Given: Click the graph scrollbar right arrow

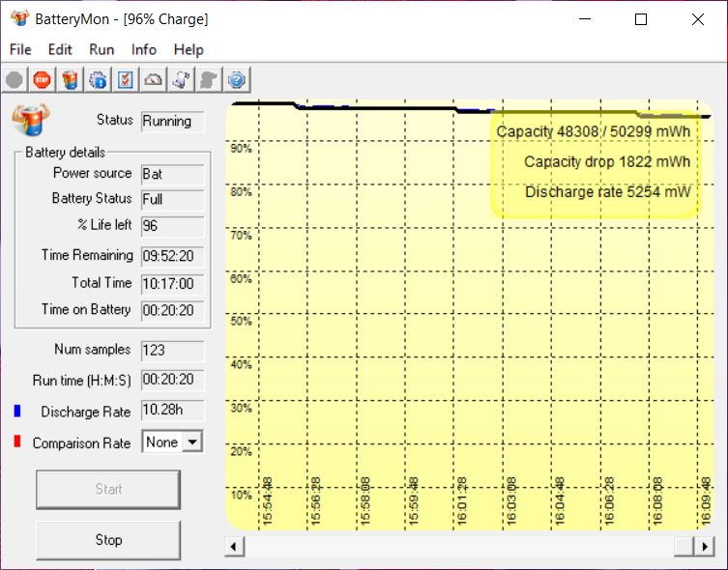Looking at the screenshot, I should click(x=707, y=547).
